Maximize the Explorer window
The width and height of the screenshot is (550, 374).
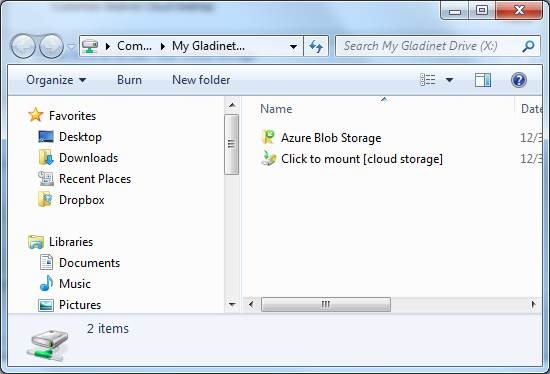click(481, 10)
